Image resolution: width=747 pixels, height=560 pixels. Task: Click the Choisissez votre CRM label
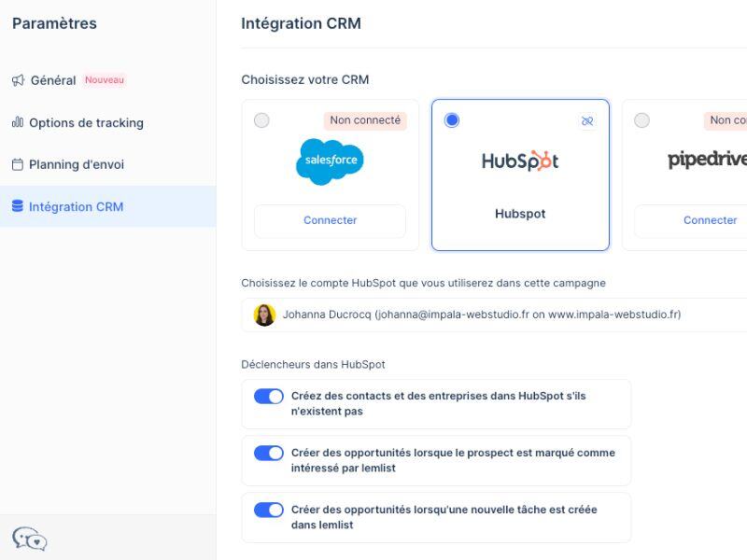tap(305, 79)
